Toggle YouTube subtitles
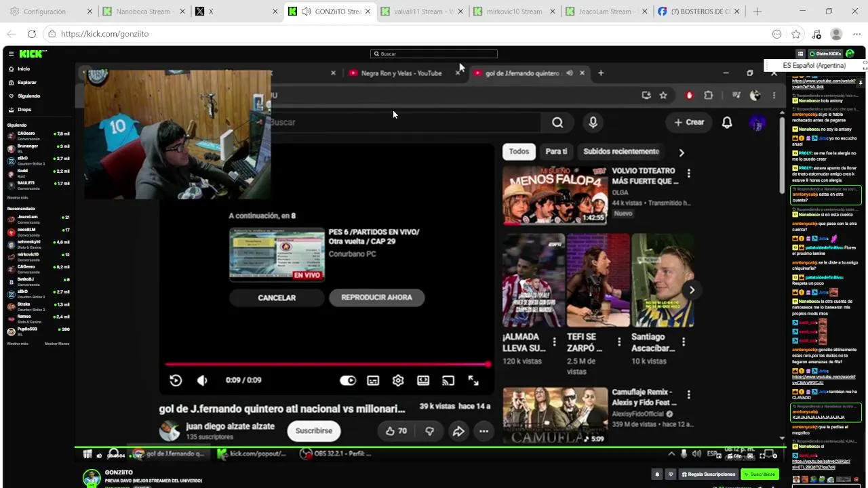 [373, 380]
